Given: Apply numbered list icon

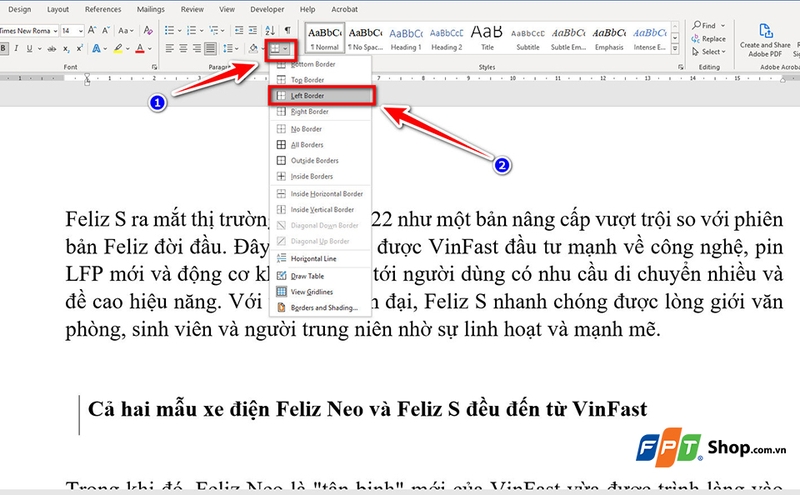Looking at the screenshot, I should [191, 31].
